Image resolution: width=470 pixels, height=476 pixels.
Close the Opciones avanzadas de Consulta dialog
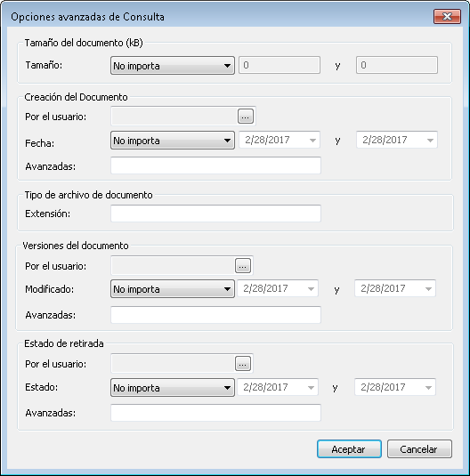pyautogui.click(x=447, y=16)
